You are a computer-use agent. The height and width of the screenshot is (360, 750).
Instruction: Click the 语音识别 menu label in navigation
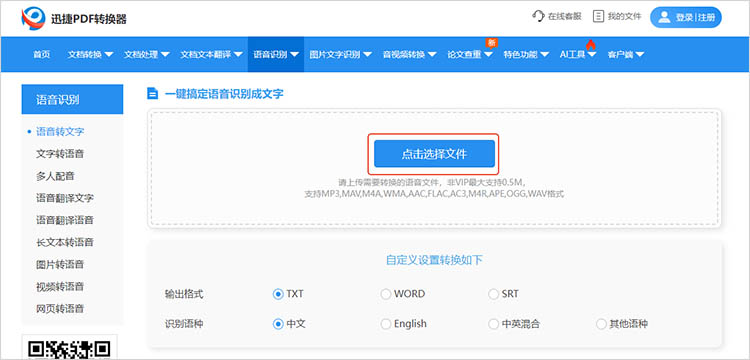(270, 55)
